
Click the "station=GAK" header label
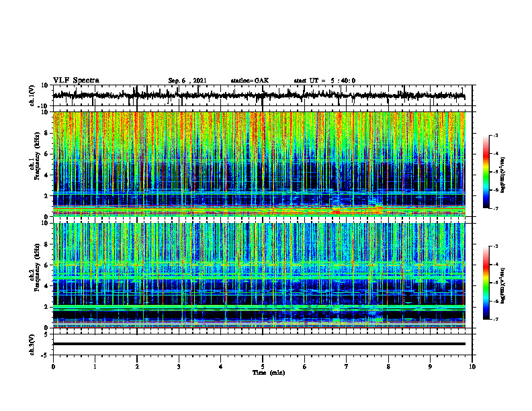pos(250,81)
